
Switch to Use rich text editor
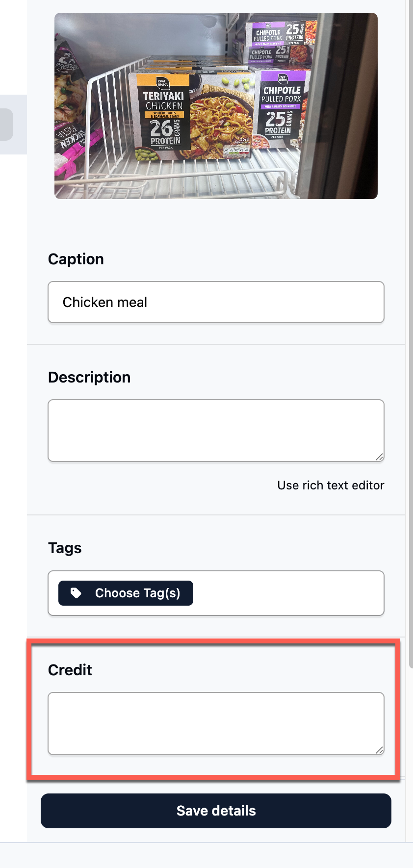(331, 485)
